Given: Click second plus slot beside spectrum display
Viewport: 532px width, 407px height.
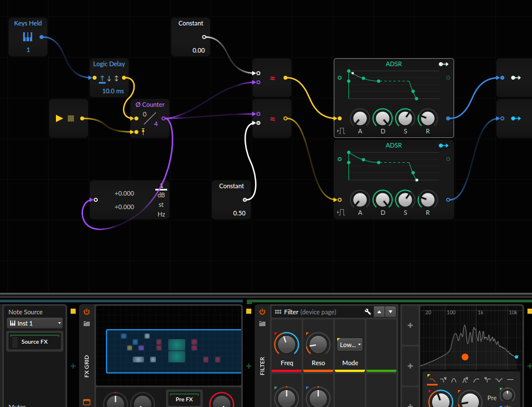Looking at the screenshot, I should pyautogui.click(x=410, y=366).
